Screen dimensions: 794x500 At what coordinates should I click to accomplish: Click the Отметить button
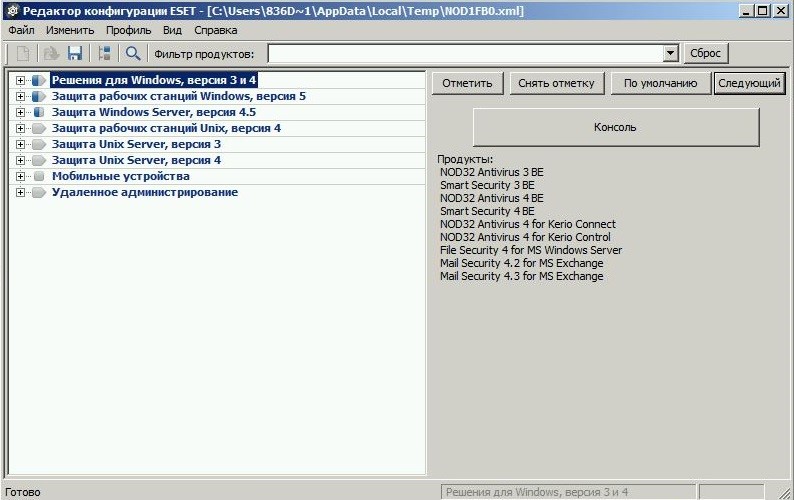click(x=467, y=83)
